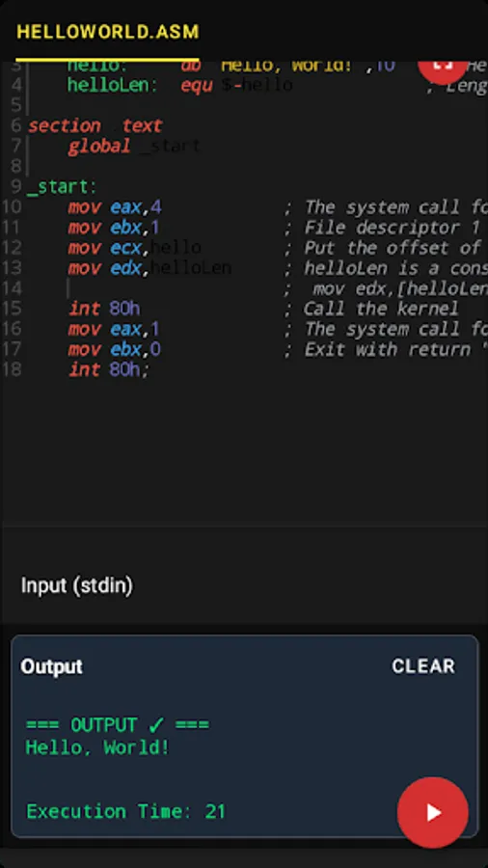Click 'mov ebx,0' exit code instruction
Viewport: 488px width, 868px height.
coord(114,349)
